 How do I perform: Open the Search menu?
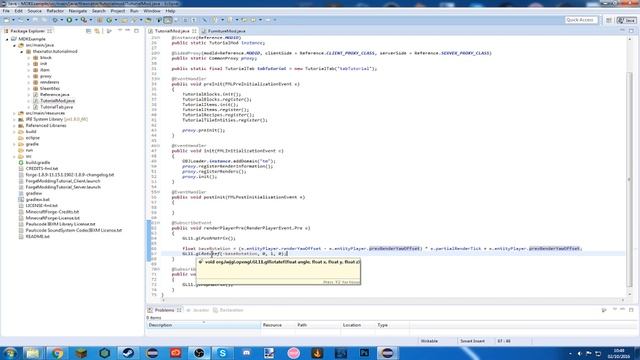click(98, 11)
